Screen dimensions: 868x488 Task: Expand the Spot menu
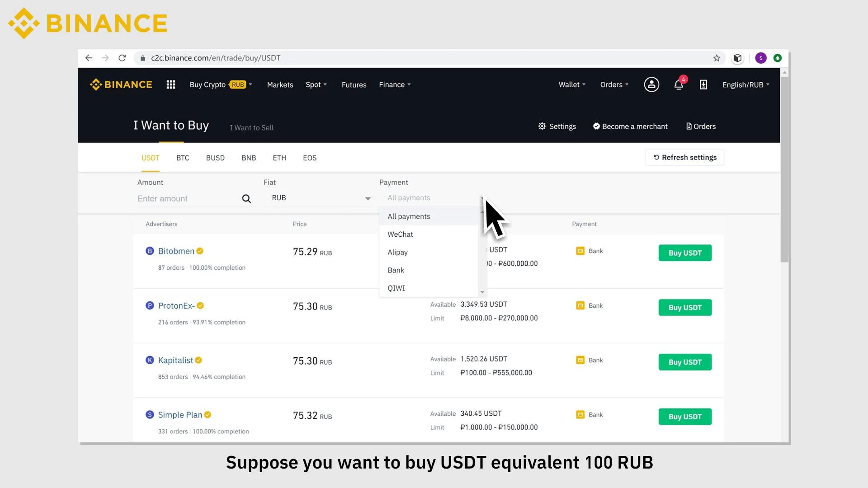(316, 84)
